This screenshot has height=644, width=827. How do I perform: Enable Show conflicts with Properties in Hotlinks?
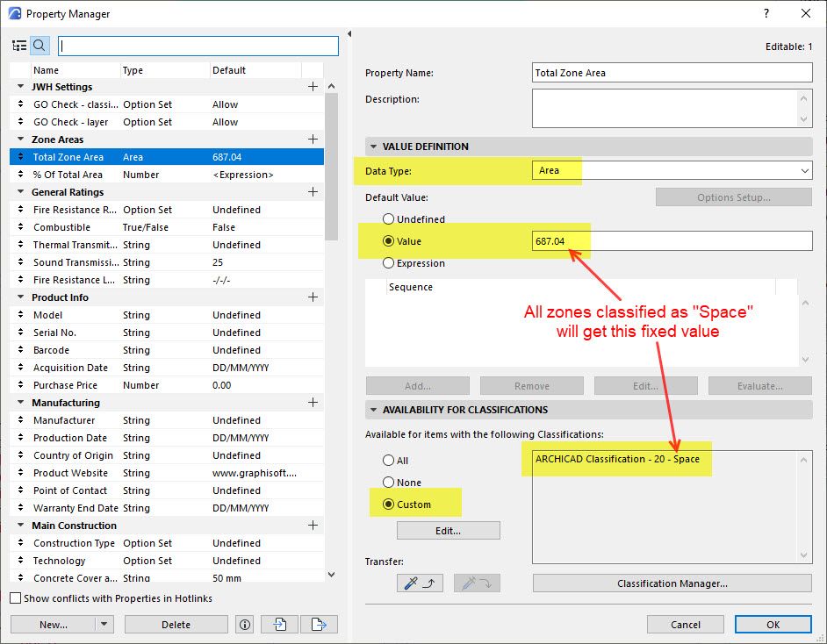[15, 597]
